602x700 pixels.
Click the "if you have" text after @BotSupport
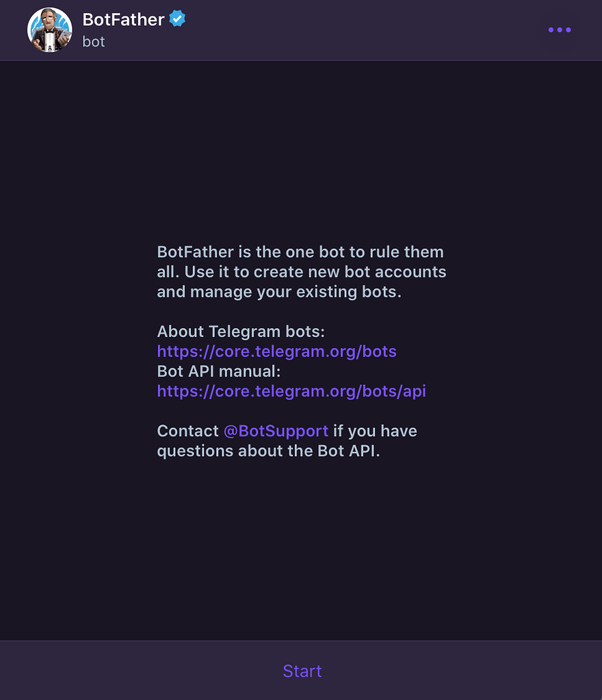[x=375, y=431]
